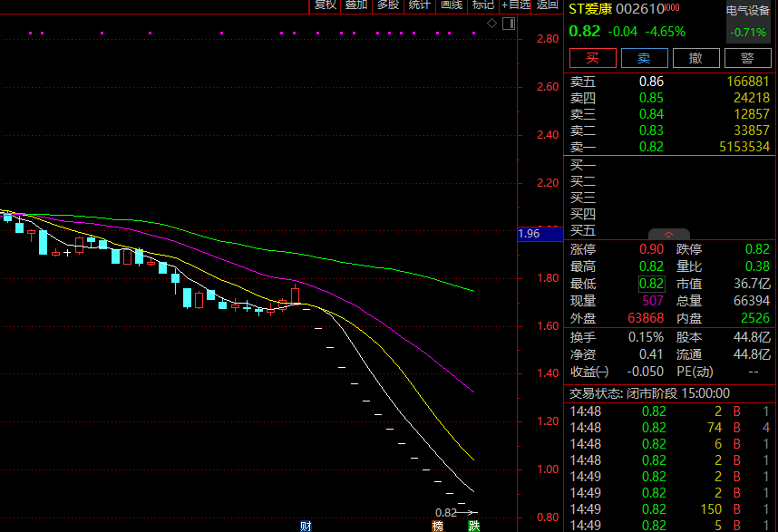Viewport: 778px width, 532px height.
Task: Open 多股 multi-stock view
Action: click(x=388, y=5)
